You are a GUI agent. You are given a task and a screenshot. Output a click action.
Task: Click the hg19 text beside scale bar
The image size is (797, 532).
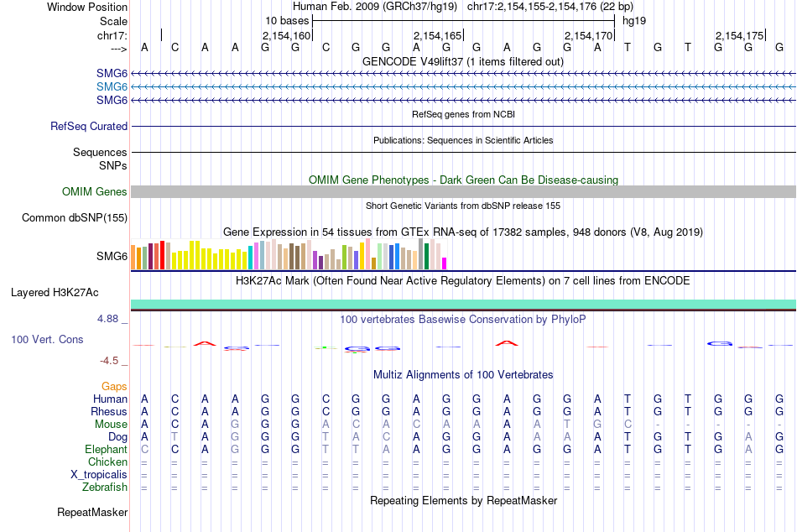(634, 21)
